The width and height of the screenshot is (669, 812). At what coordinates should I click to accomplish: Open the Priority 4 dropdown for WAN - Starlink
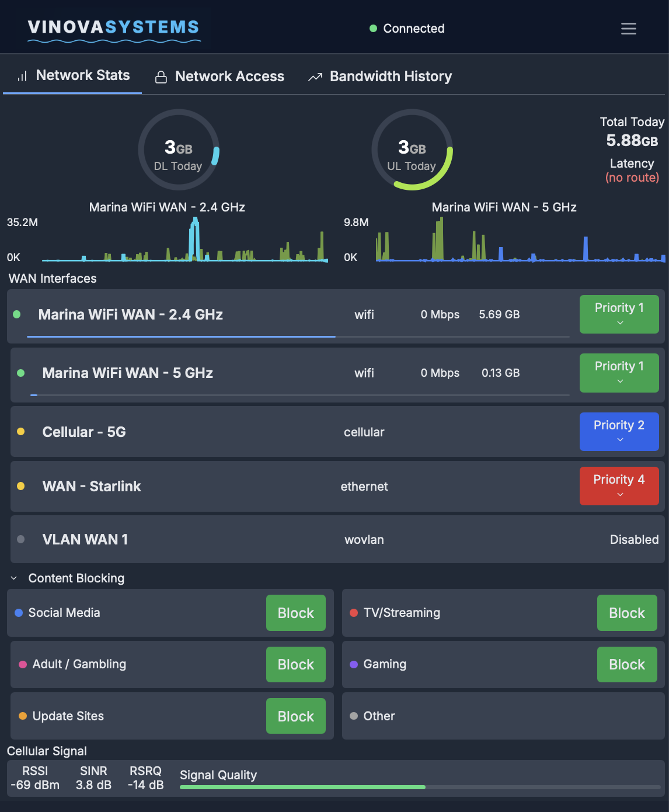(619, 485)
